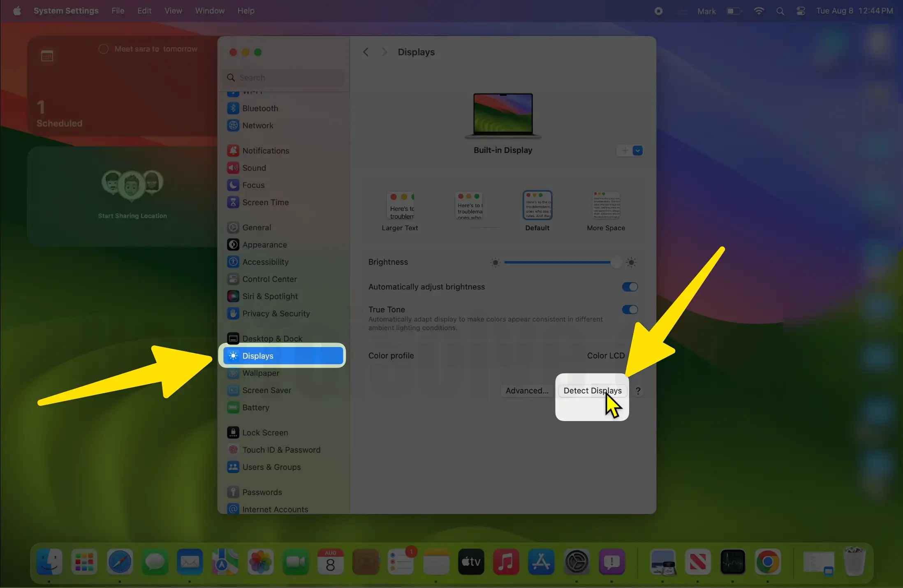Viewport: 903px width, 588px height.
Task: Open Advanced display settings
Action: click(x=527, y=391)
